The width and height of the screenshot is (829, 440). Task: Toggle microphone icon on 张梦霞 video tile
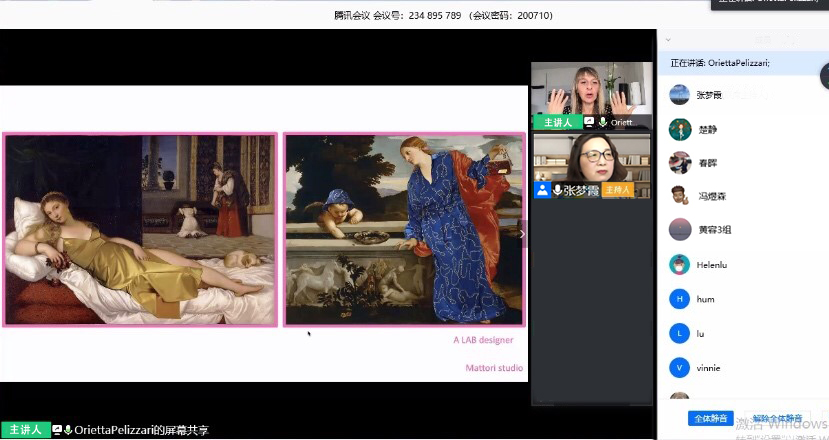tap(557, 190)
